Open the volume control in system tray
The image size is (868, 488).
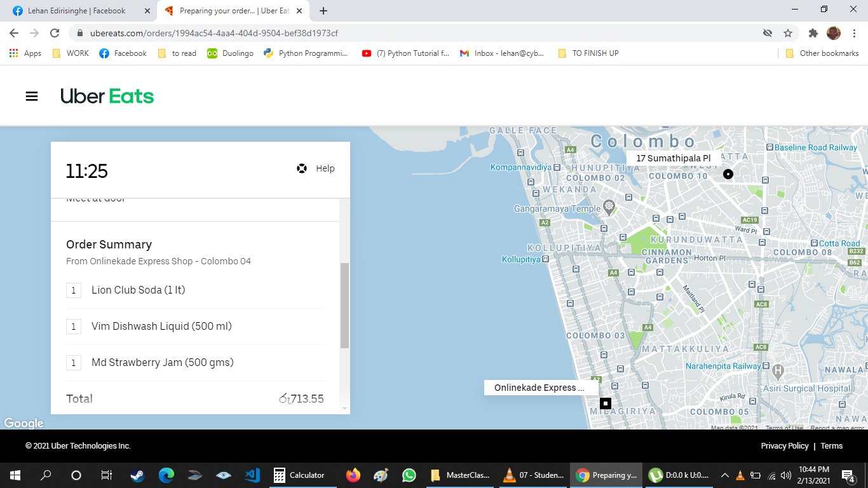(x=786, y=475)
